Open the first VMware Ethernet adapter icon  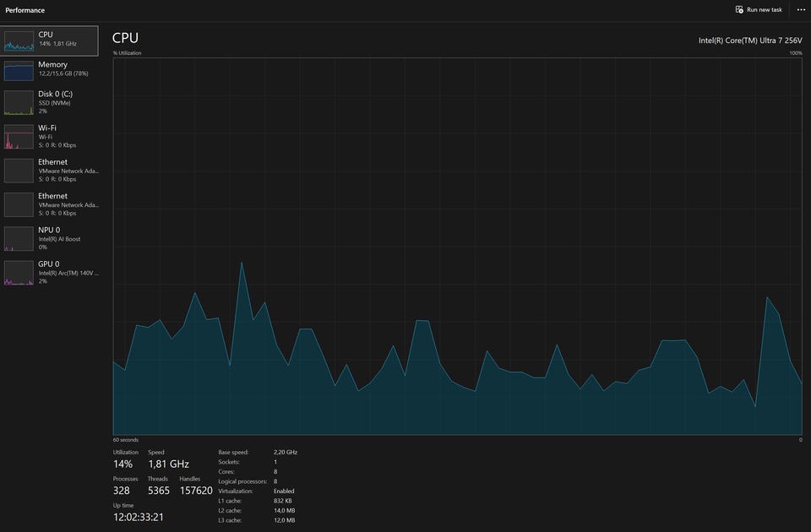pyautogui.click(x=19, y=171)
